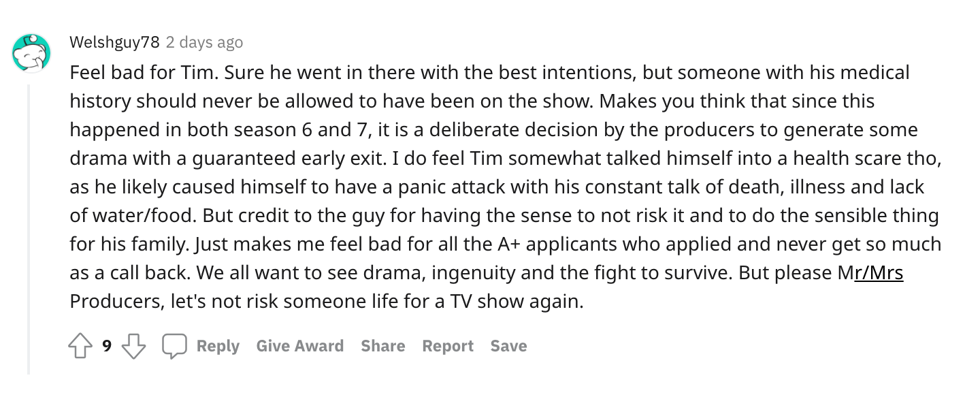The height and width of the screenshot is (395, 980).
Task: Open Welshguy78's avatar image
Action: tap(31, 53)
